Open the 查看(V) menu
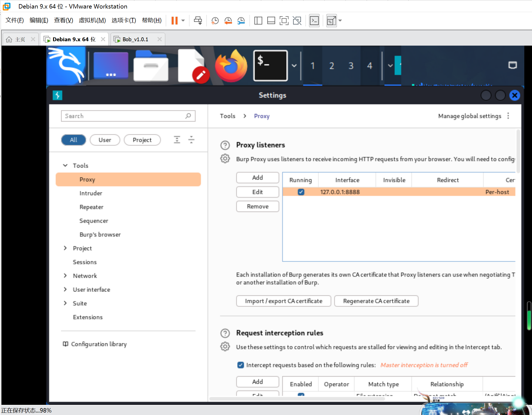The height and width of the screenshot is (415, 532). [x=63, y=20]
